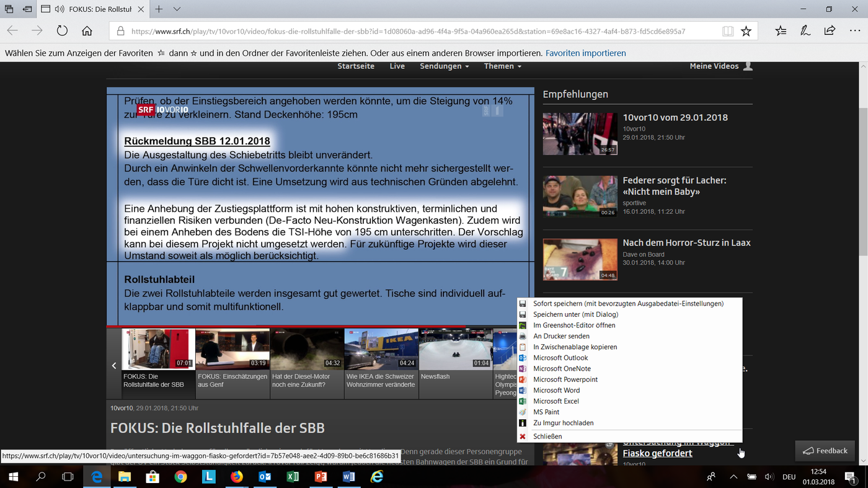The image size is (868, 488).
Task: Play the Newsflash clip
Action: [456, 363]
